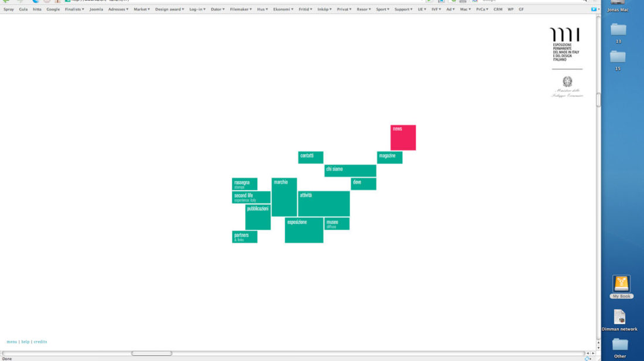Expand the Market bookmark folder
644x361 pixels.
click(142, 9)
